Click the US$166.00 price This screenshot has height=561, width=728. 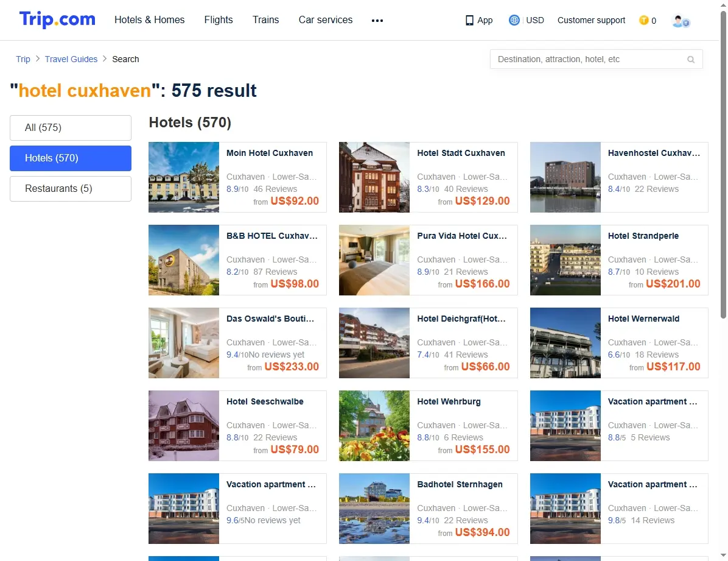[483, 283]
